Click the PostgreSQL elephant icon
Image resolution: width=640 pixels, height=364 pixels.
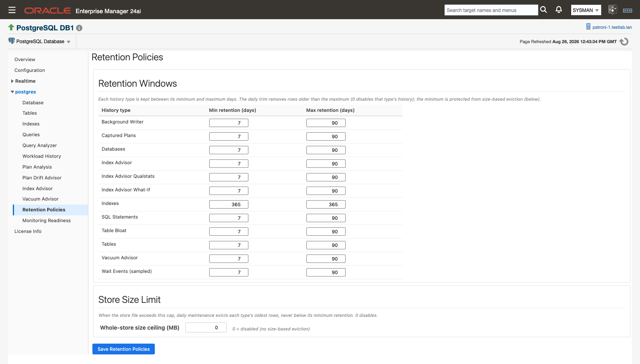[12, 41]
